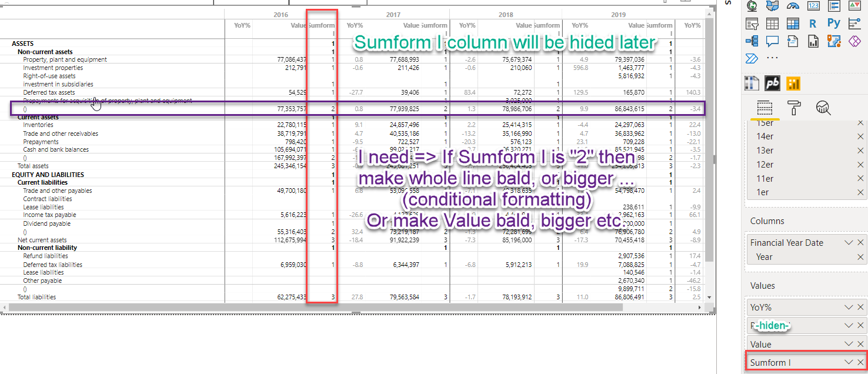Open the Analytics magnifier tab
Screen dimensions: 868x374
[x=823, y=108]
